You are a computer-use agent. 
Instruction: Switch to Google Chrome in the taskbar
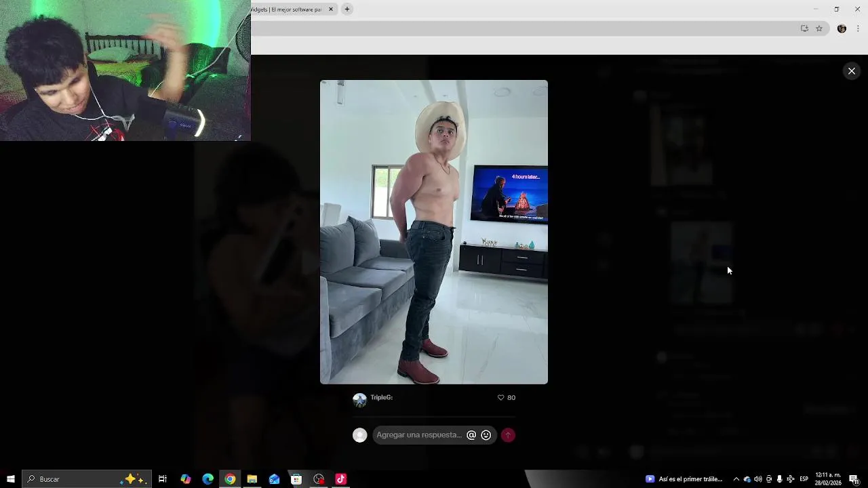[230, 479]
